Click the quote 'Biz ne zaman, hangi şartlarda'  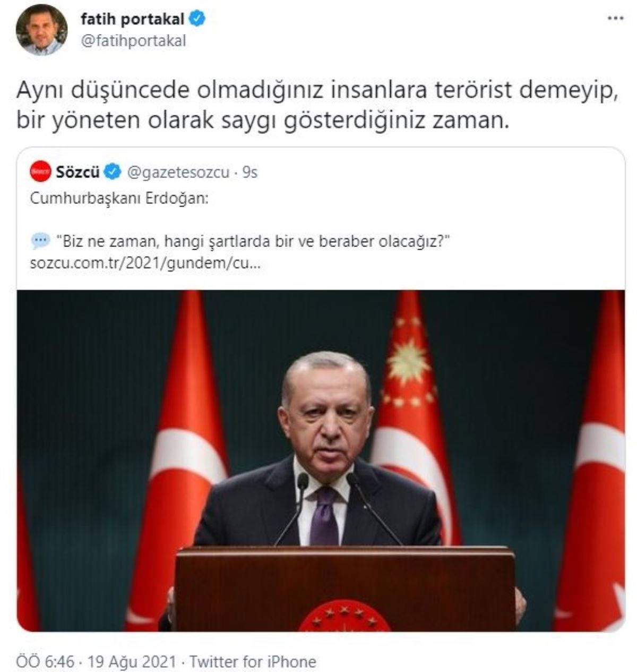(x=253, y=242)
